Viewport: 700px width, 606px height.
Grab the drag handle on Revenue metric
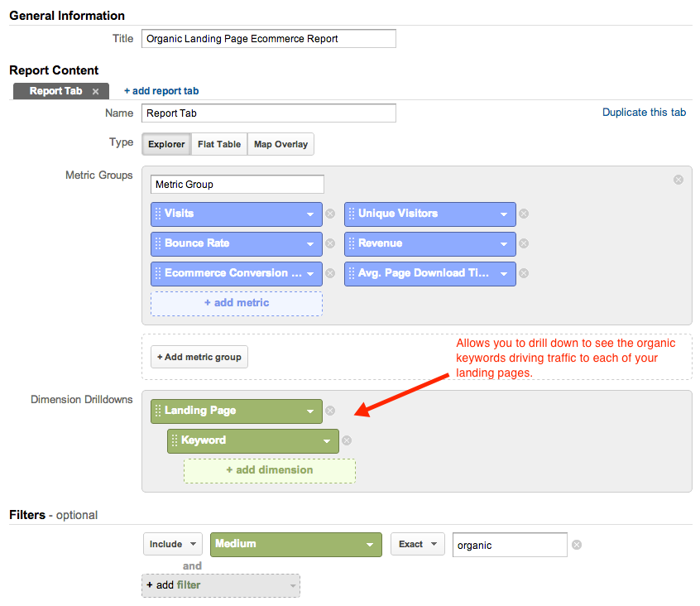(x=352, y=243)
